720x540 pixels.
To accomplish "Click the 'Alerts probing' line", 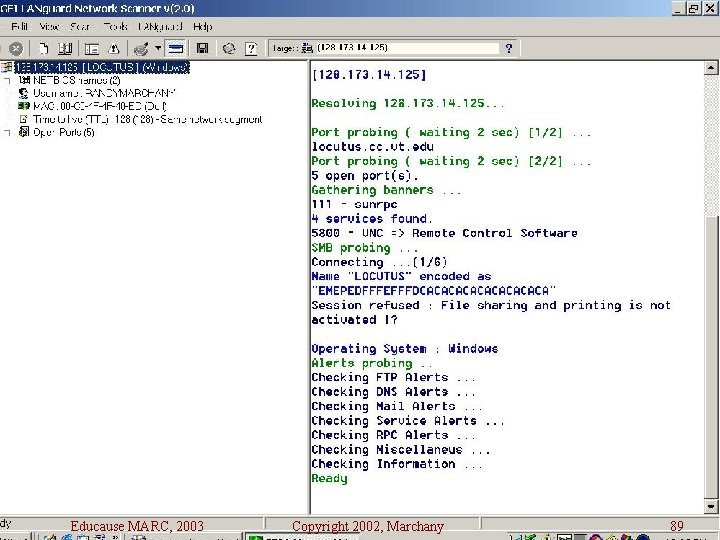I will coord(372,363).
